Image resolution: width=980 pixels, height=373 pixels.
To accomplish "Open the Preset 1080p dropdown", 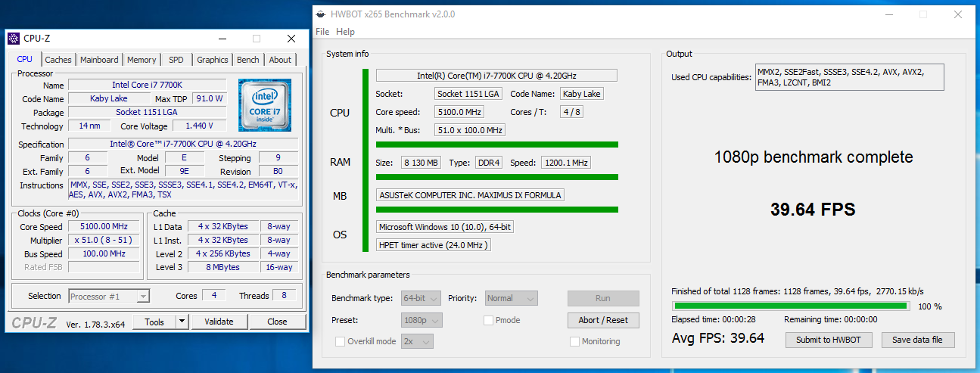I will (422, 320).
